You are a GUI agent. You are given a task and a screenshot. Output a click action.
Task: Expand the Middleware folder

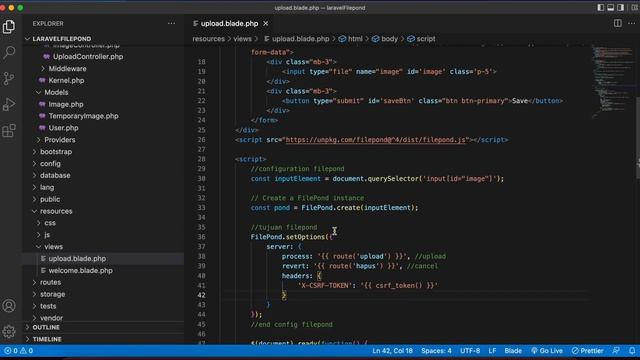pyautogui.click(x=67, y=69)
